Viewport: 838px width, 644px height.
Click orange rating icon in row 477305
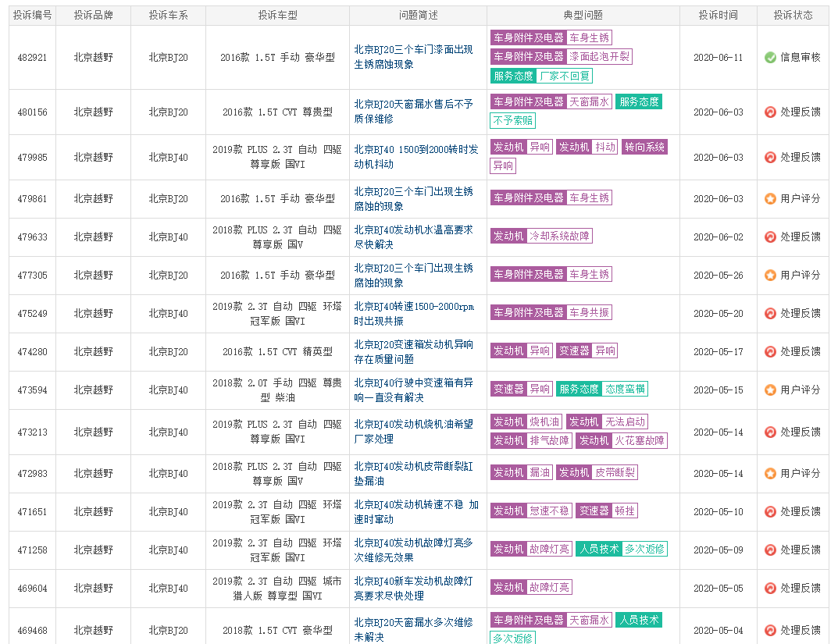coord(770,276)
